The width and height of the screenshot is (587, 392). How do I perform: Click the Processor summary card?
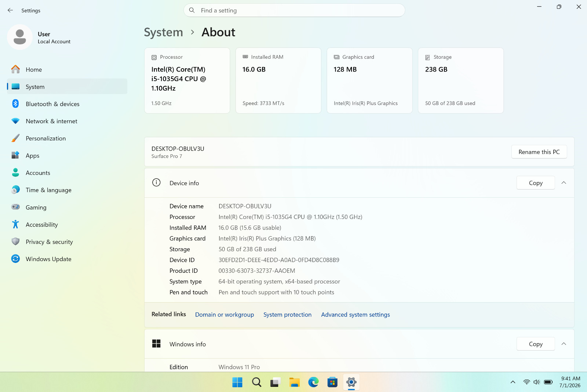point(187,80)
